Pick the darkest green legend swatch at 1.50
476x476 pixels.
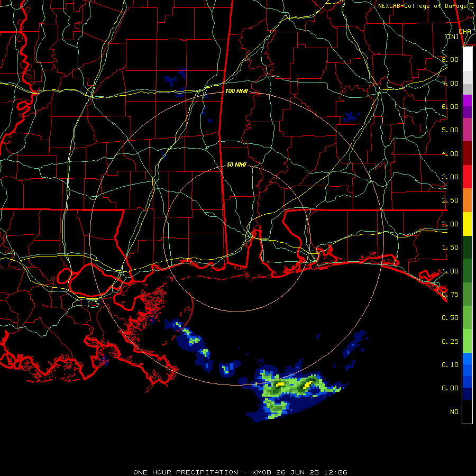click(467, 248)
